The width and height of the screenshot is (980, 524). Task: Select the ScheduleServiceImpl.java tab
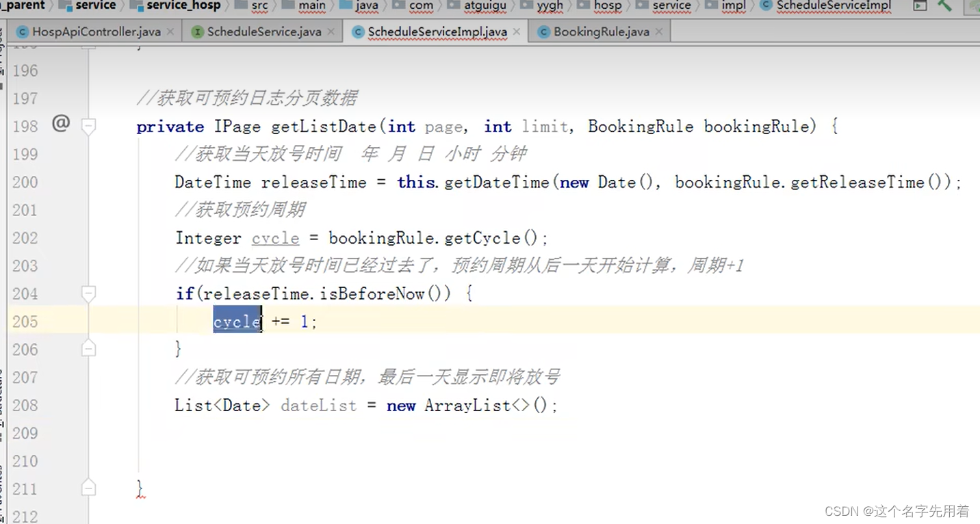[x=437, y=31]
